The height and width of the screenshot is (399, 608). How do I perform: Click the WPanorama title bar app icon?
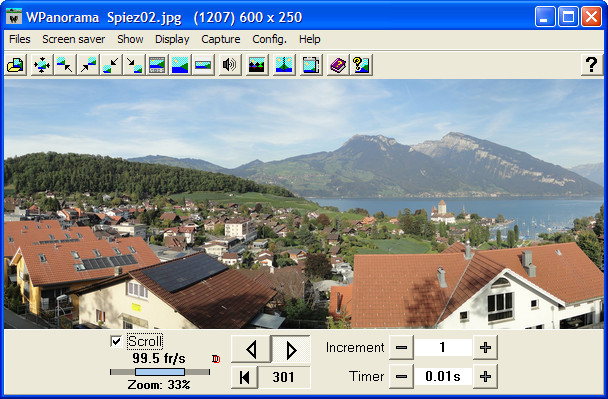click(14, 17)
